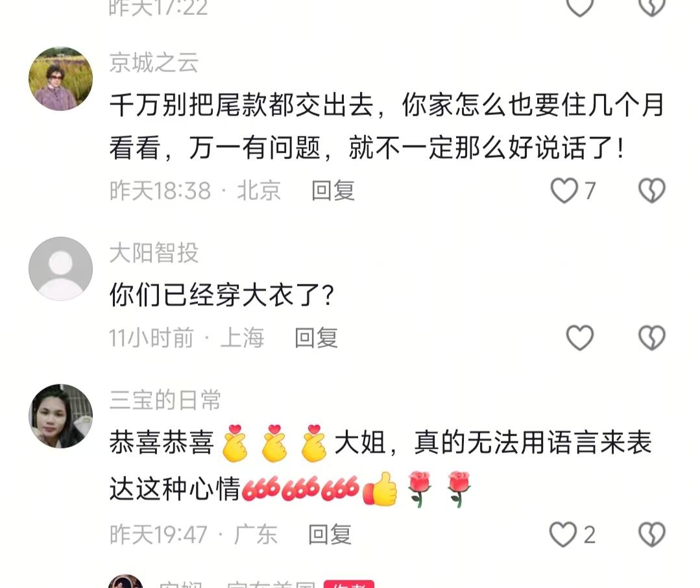Viewport: 700px width, 588px height.
Task: Tap the username 京城之云
Action: (154, 62)
